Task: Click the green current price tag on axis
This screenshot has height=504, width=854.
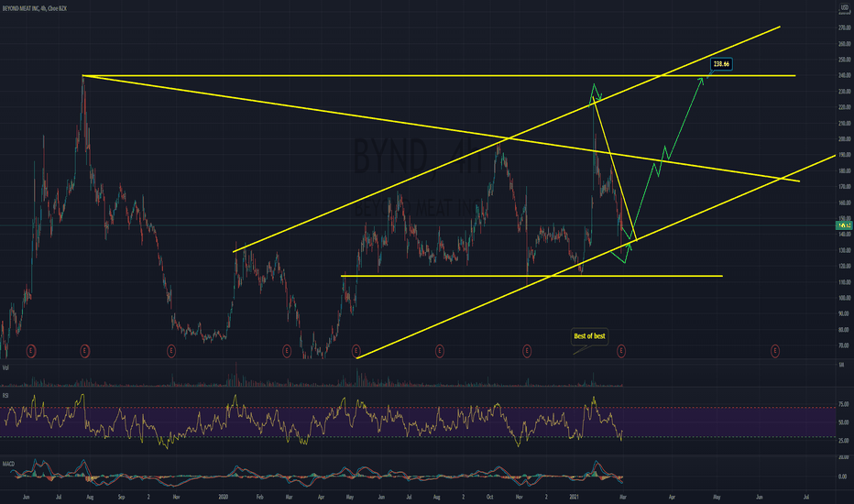Action: pyautogui.click(x=844, y=225)
